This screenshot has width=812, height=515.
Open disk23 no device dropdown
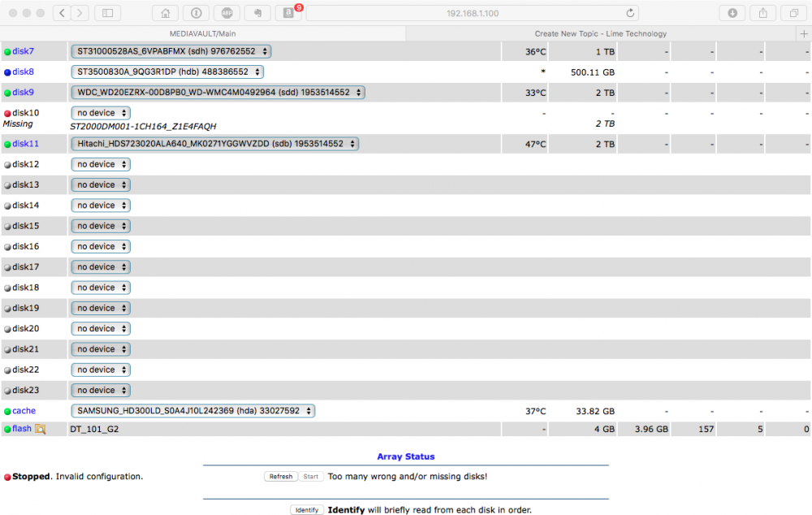pos(101,390)
